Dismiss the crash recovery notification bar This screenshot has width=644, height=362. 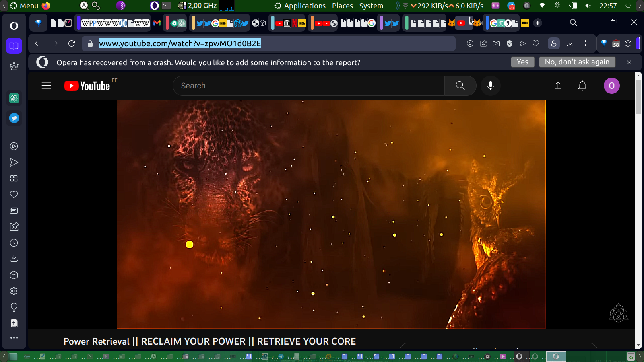[x=629, y=62]
